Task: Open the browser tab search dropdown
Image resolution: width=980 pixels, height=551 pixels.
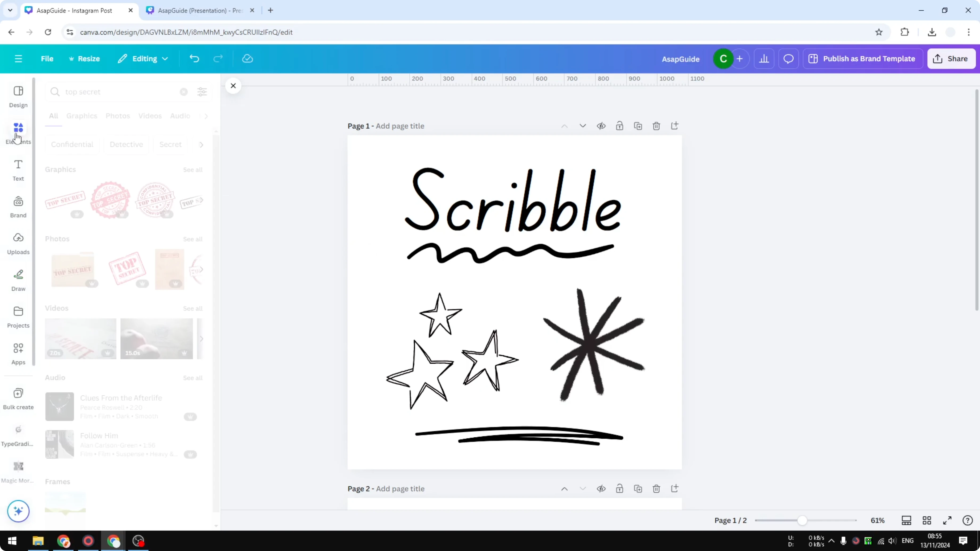Action: point(10,10)
